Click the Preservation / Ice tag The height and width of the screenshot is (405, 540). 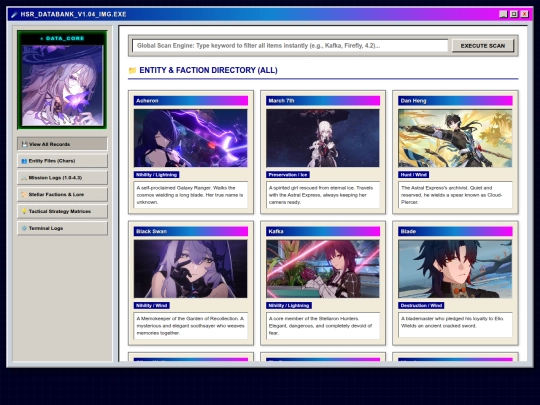(288, 175)
